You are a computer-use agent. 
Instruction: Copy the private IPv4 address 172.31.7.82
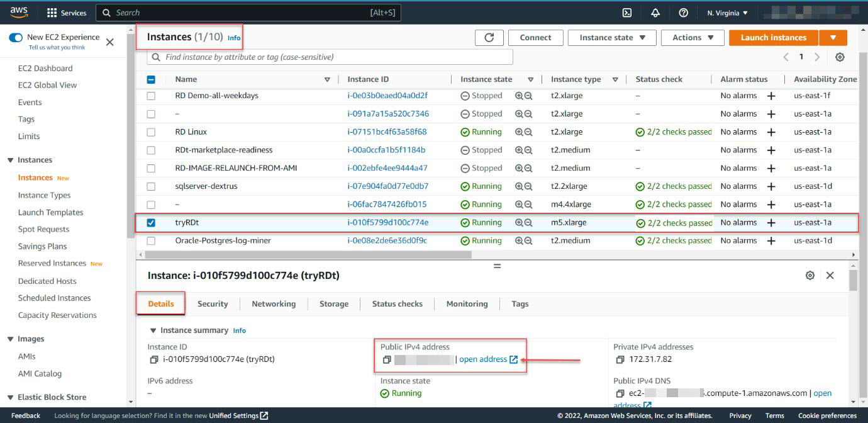pyautogui.click(x=620, y=359)
